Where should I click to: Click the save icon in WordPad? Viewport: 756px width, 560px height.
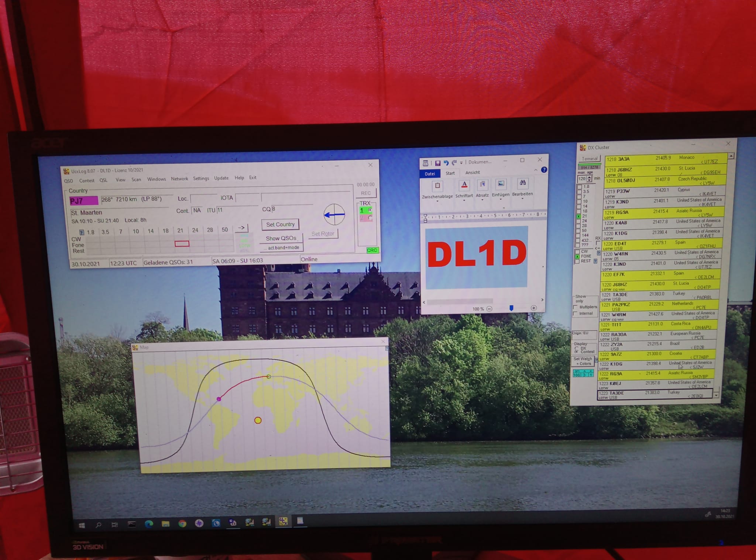click(437, 163)
